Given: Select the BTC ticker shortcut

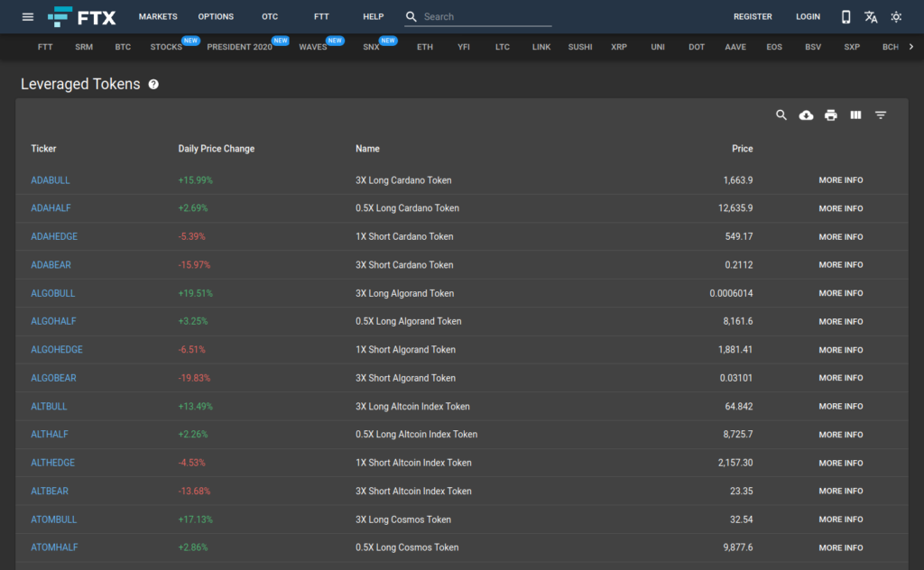Looking at the screenshot, I should pos(123,47).
